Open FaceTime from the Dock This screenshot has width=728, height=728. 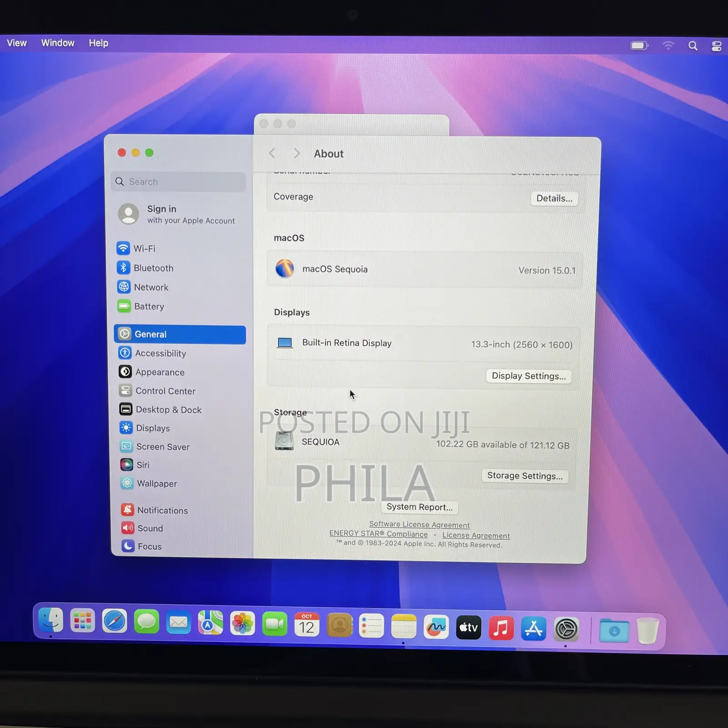point(275,624)
